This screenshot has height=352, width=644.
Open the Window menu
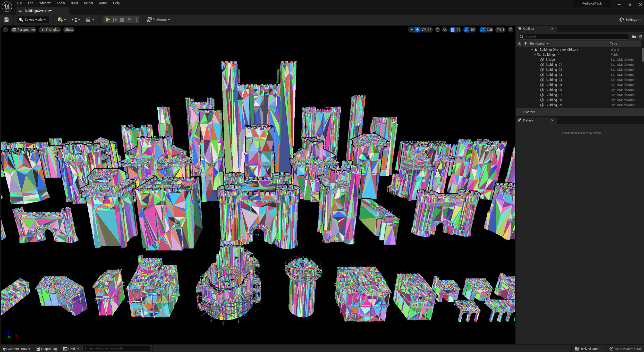coord(45,3)
